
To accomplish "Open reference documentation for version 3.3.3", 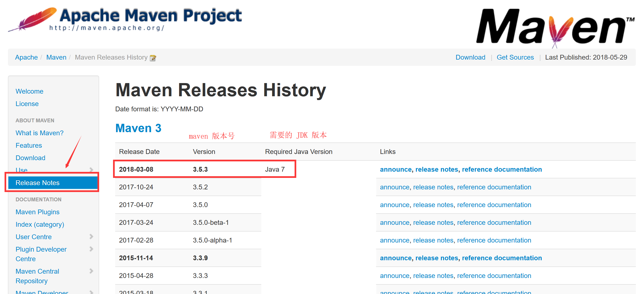I will [x=494, y=276].
